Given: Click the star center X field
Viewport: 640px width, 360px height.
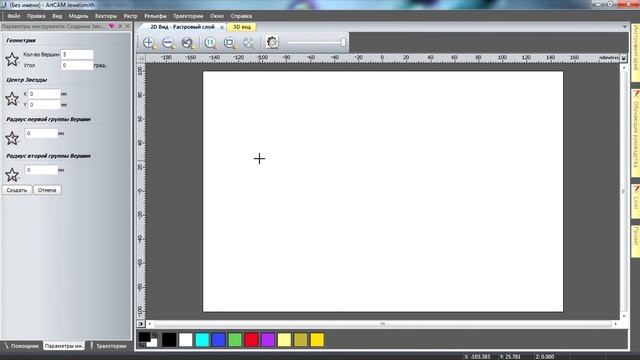Looking at the screenshot, I should [44, 94].
